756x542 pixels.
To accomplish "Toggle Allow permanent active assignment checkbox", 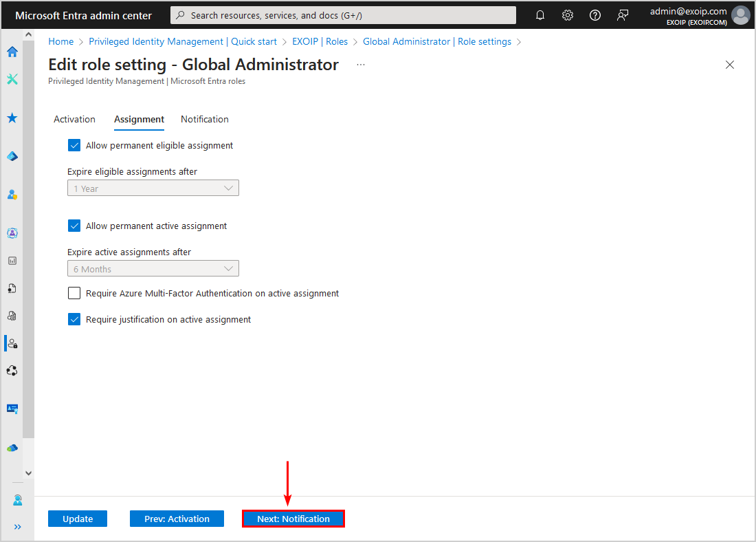I will click(74, 226).
